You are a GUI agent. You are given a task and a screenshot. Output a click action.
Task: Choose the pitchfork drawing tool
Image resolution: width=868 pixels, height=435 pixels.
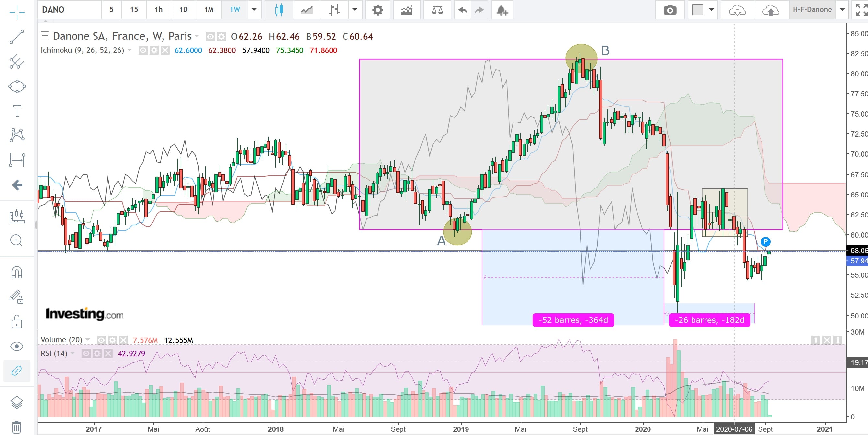point(17,62)
